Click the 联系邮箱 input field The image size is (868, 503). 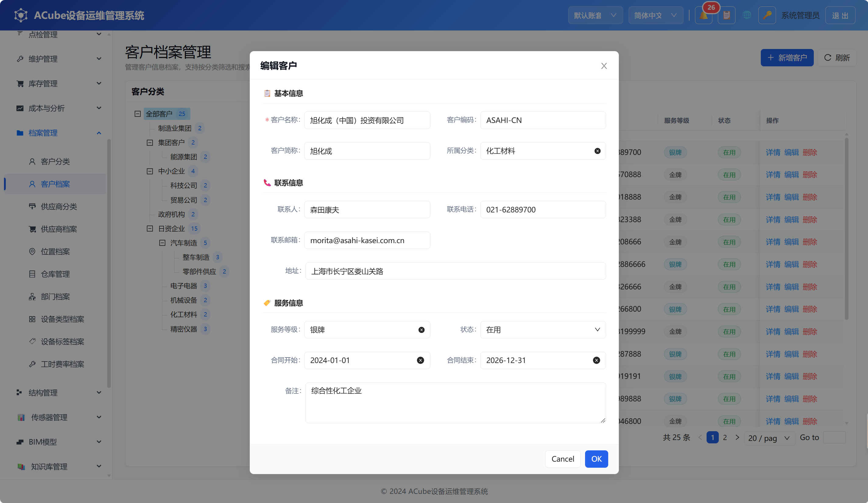[367, 240]
